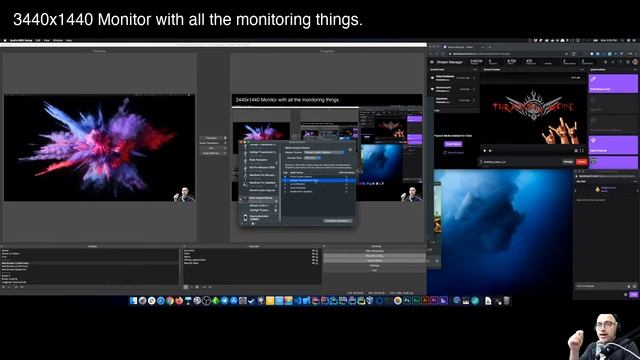640x360 pixels.
Task: Toggle visibility of the second OBS source
Action: [313, 253]
